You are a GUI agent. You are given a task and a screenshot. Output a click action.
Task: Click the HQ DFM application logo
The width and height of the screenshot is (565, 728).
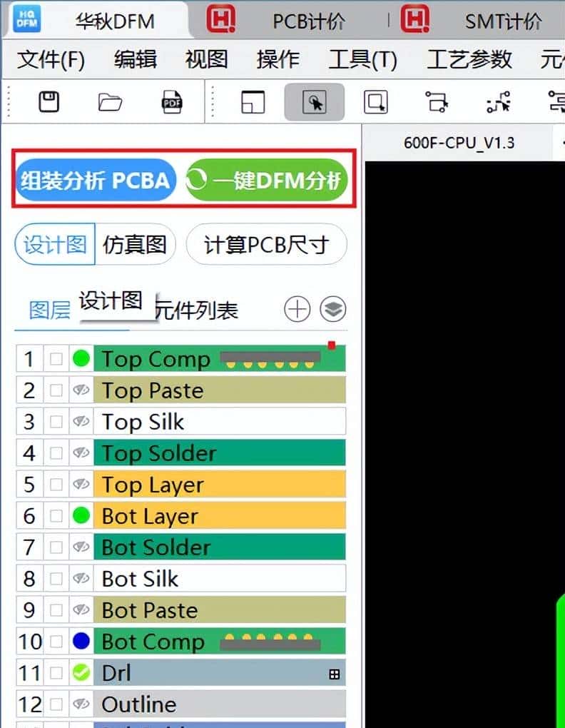pos(27,19)
